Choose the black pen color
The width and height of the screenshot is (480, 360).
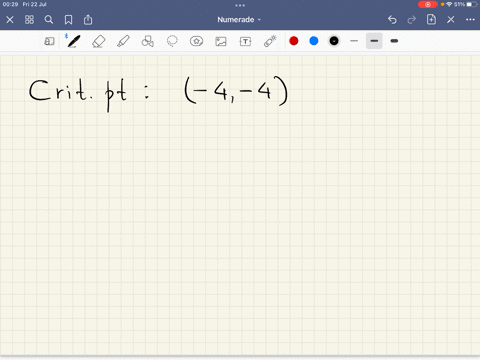334,41
